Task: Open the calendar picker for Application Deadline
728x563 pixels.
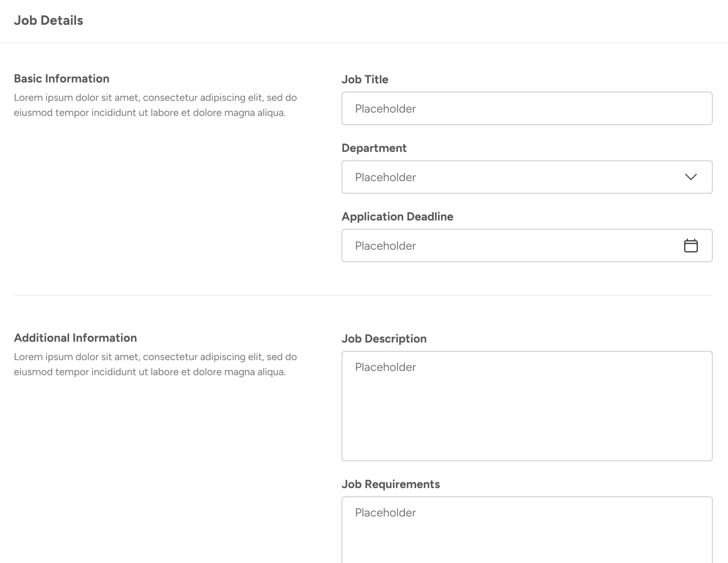Action: coord(691,245)
